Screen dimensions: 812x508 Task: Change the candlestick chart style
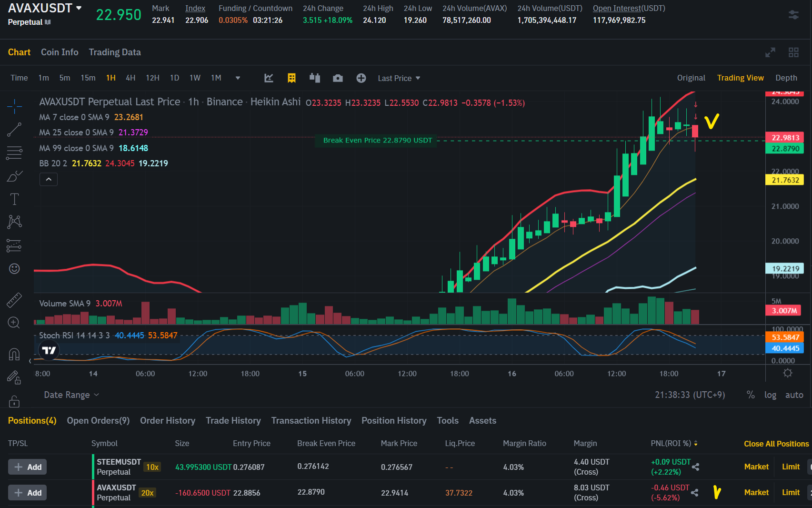(315, 78)
